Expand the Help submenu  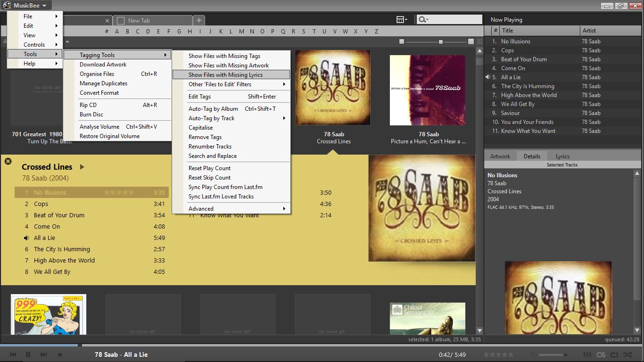[x=35, y=64]
